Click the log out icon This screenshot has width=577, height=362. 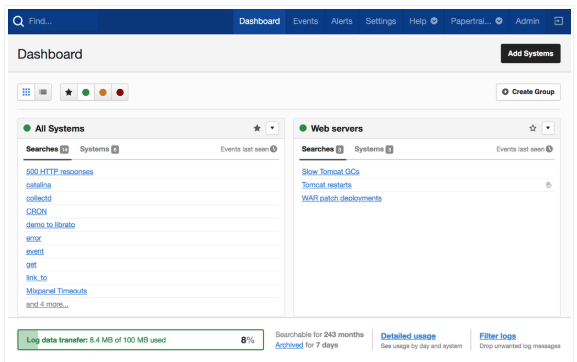(x=558, y=21)
